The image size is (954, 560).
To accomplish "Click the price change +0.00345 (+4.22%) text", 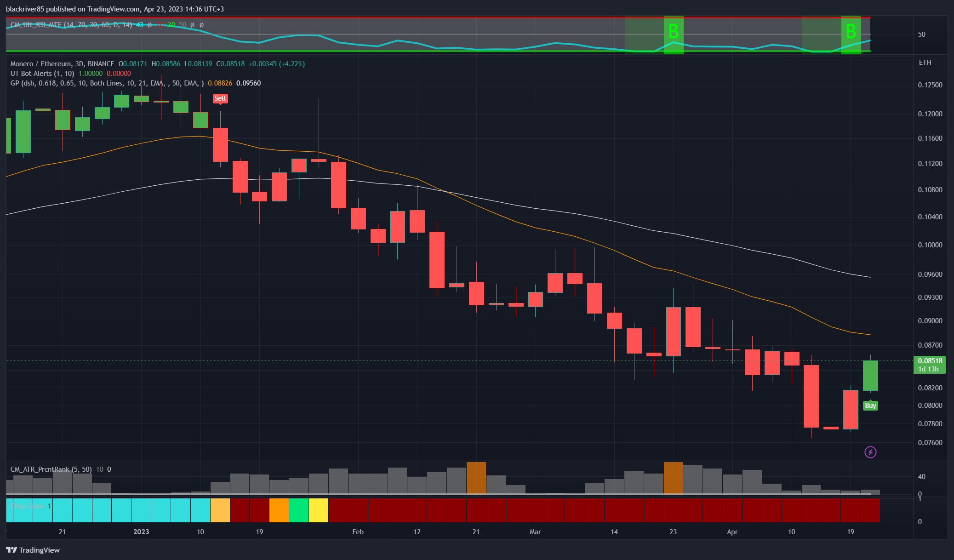I will coord(277,64).
